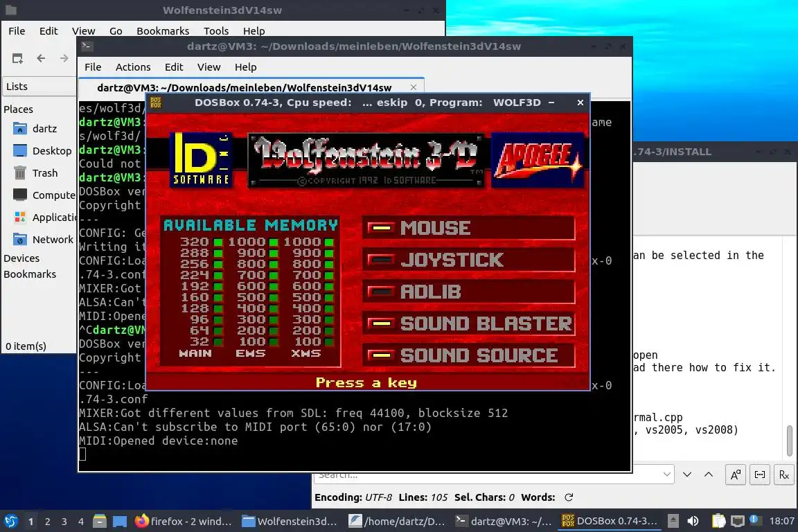This screenshot has height=532, width=798.
Task: Switch to workspace 3 on the taskbar
Action: click(64, 522)
